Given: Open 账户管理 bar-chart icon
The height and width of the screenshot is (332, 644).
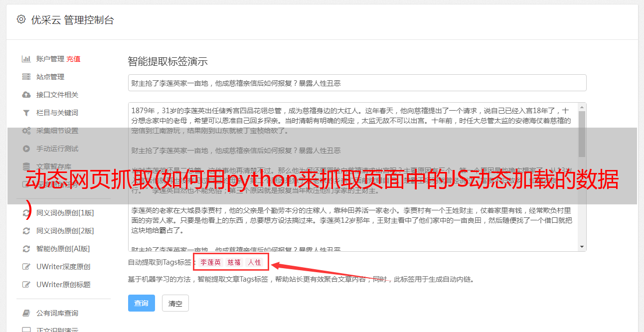Looking at the screenshot, I should coord(26,59).
